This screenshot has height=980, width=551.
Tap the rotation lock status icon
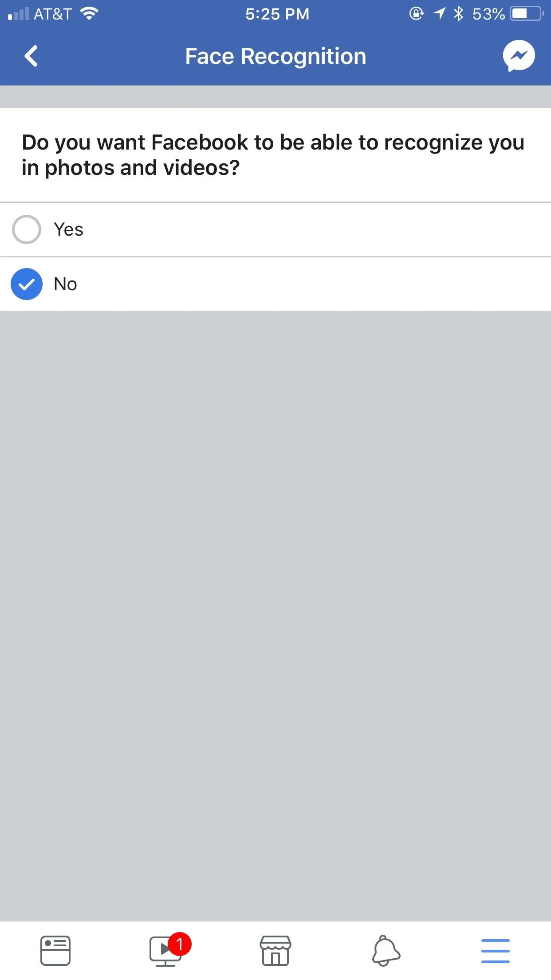point(416,14)
